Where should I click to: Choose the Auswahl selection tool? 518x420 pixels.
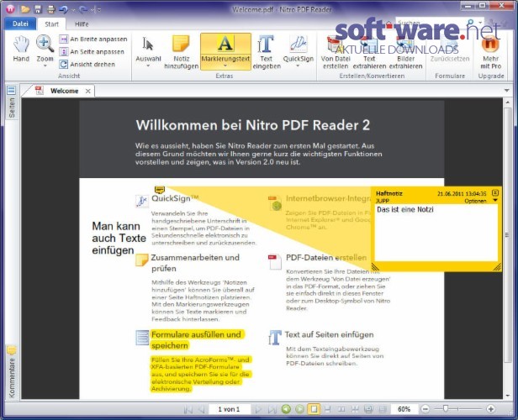pos(148,48)
